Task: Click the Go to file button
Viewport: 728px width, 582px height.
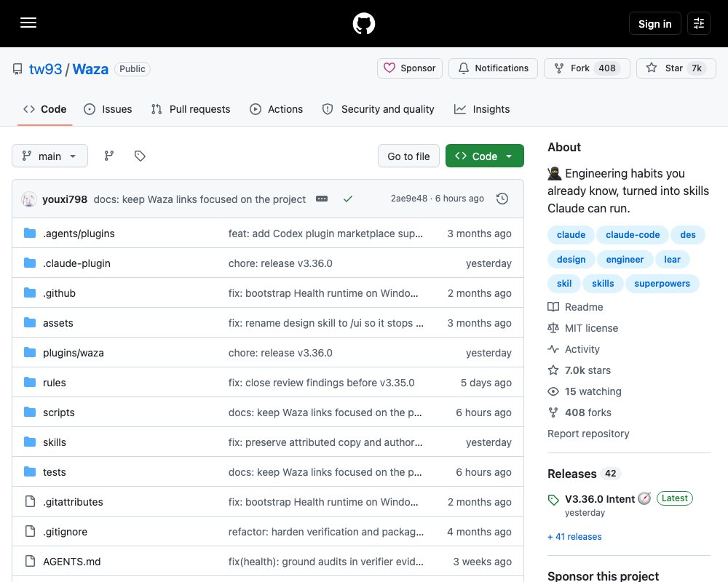Action: [408, 156]
